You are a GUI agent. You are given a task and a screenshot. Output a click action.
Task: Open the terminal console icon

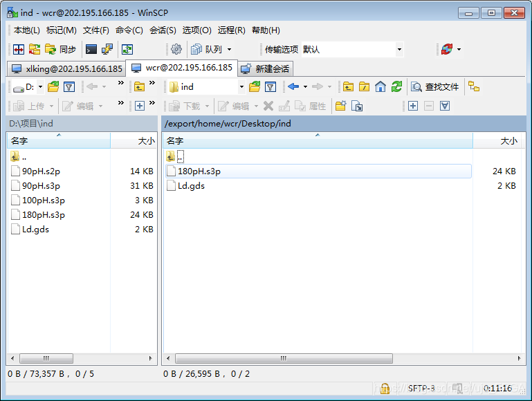pos(91,49)
